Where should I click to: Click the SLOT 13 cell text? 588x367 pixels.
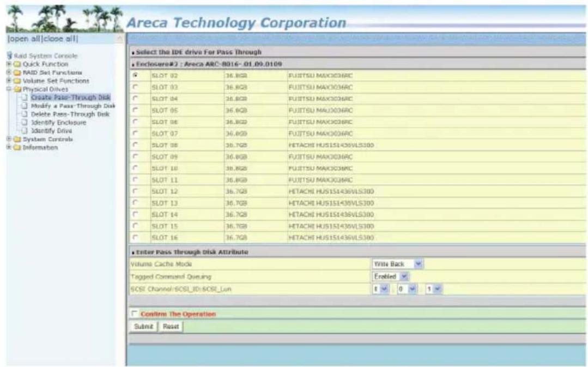pyautogui.click(x=165, y=203)
